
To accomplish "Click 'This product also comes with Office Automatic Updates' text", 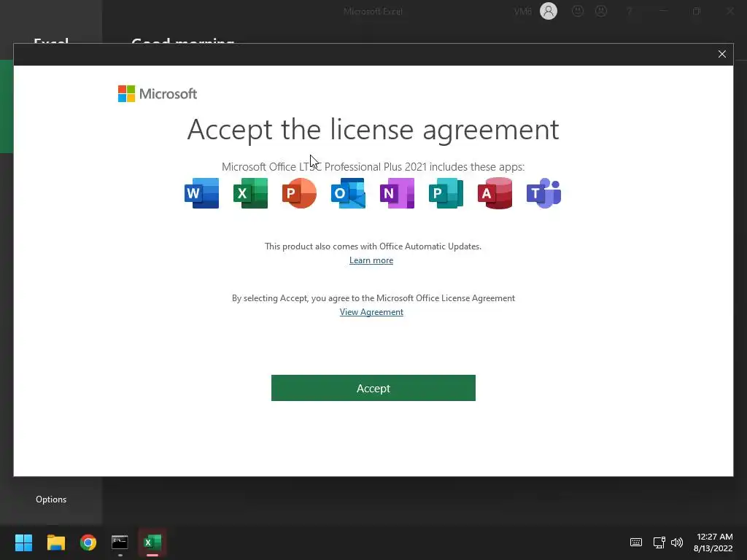I will pos(373,246).
